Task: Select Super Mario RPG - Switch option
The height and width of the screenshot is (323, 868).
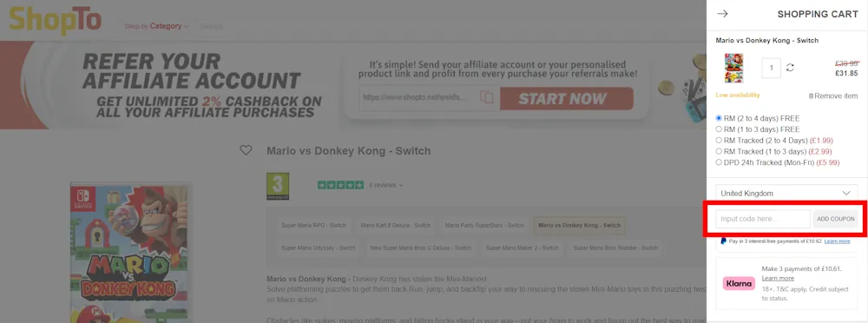Action: (314, 226)
